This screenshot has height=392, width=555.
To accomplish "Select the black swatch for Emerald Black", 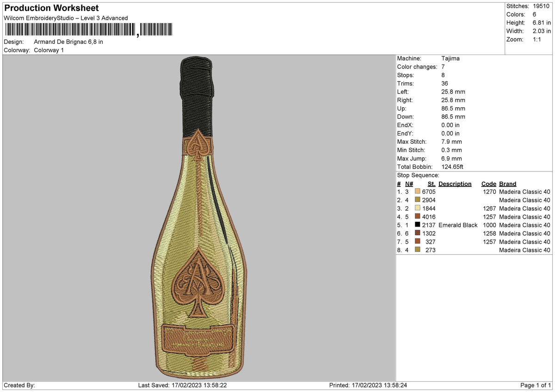I will tap(418, 225).
